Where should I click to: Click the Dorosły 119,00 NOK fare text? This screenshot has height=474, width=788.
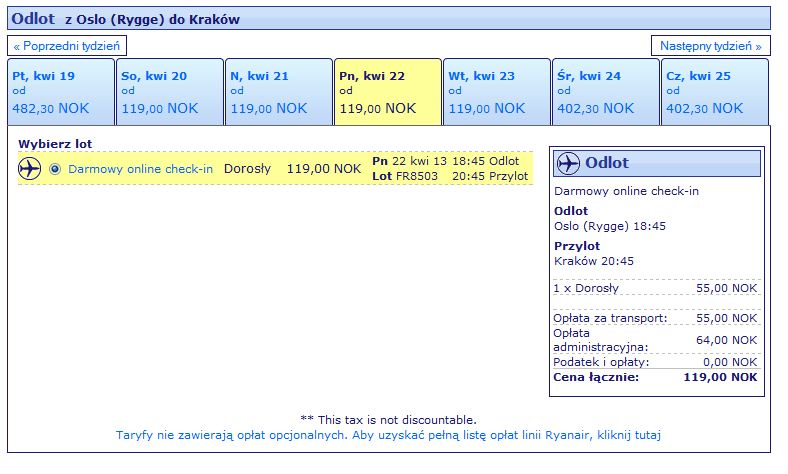point(292,169)
